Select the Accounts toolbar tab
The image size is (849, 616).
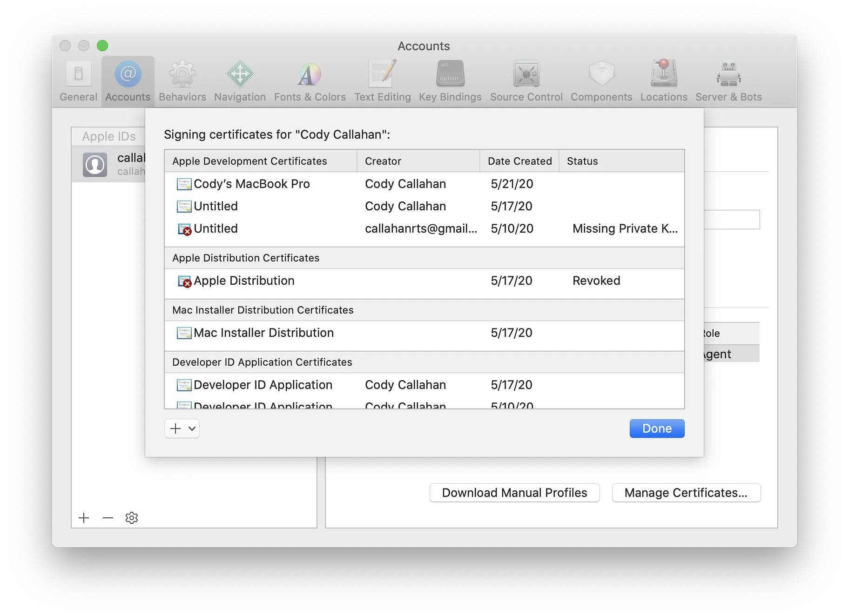[128, 81]
